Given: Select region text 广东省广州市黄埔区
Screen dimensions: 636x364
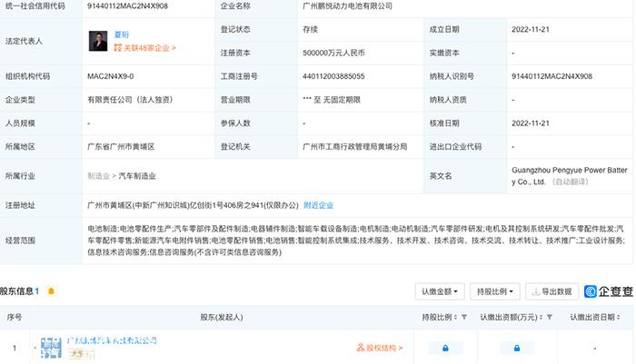Looking at the screenshot, I should 121,147.
